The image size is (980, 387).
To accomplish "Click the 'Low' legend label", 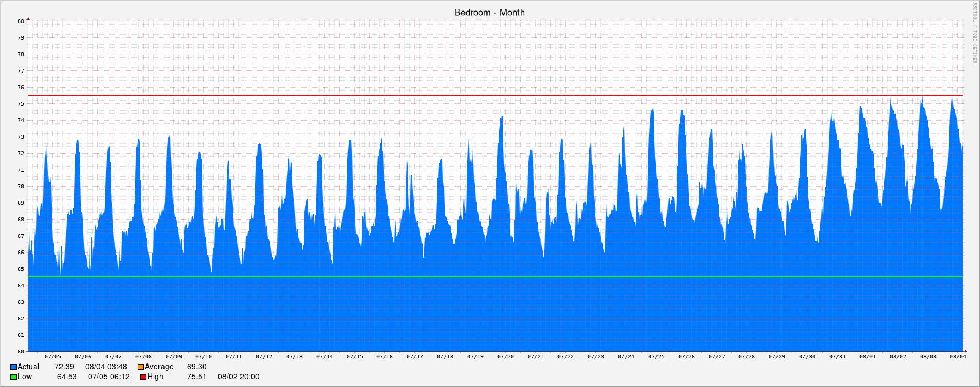I will click(25, 377).
